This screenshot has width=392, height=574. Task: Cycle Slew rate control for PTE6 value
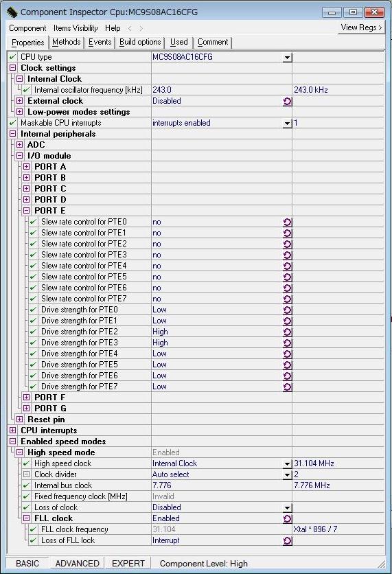(288, 288)
